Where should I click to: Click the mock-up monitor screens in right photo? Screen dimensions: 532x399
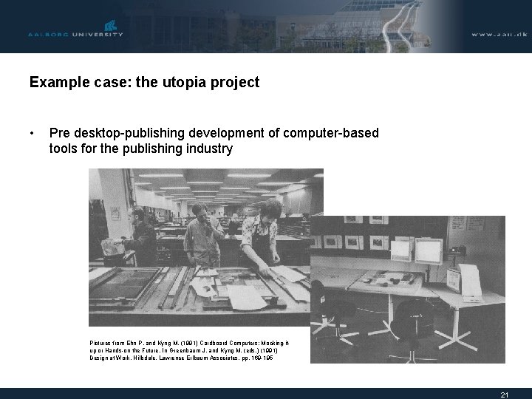click(x=417, y=250)
